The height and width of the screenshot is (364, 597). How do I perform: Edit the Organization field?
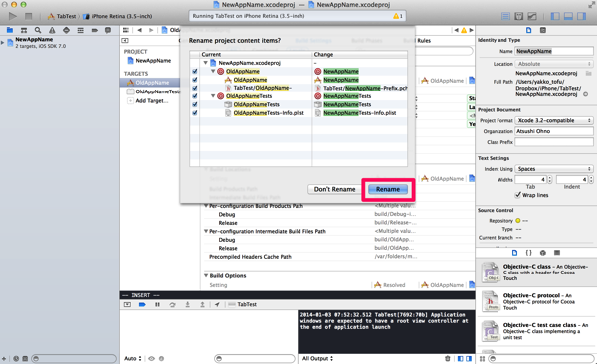554,131
